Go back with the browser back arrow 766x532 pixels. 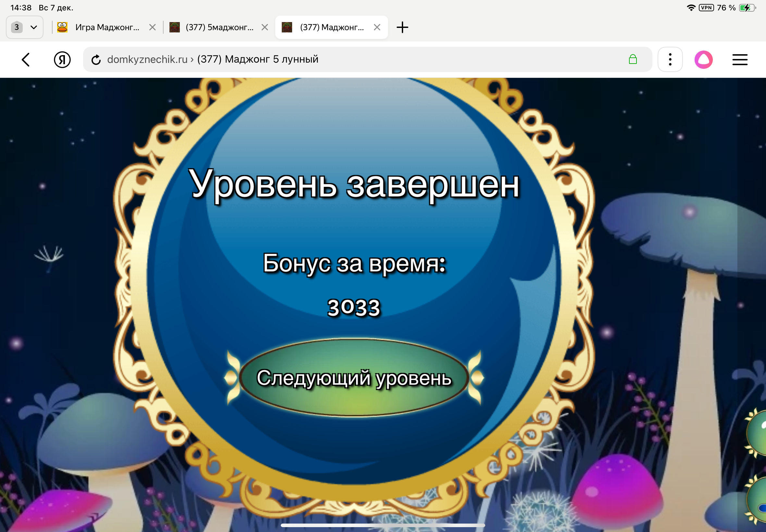pos(26,60)
